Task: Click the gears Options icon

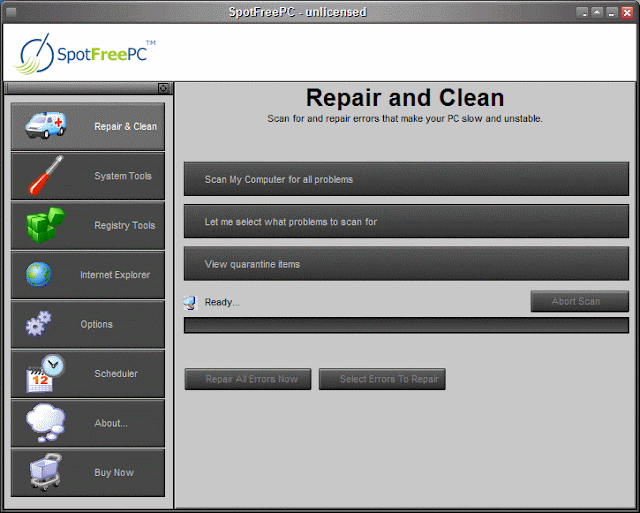Action: click(x=39, y=324)
